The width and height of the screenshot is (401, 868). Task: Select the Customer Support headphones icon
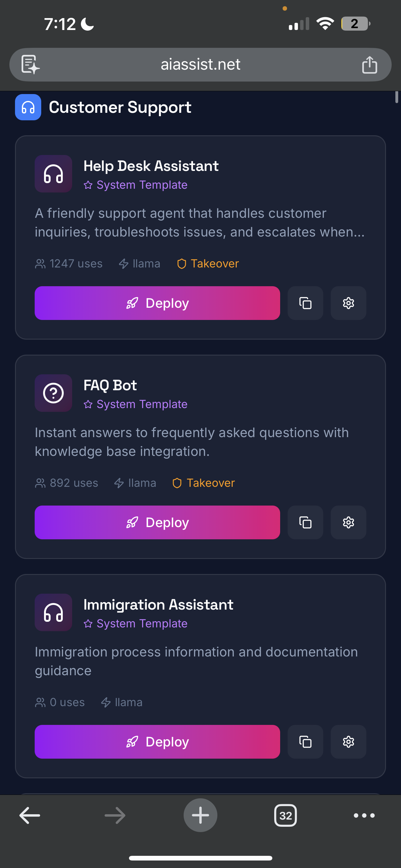(x=28, y=107)
